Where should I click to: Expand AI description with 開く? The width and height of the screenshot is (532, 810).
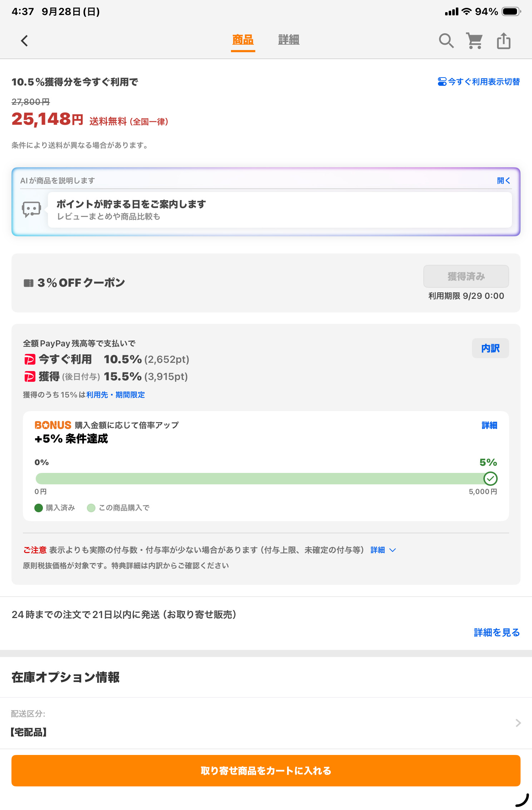tap(503, 181)
